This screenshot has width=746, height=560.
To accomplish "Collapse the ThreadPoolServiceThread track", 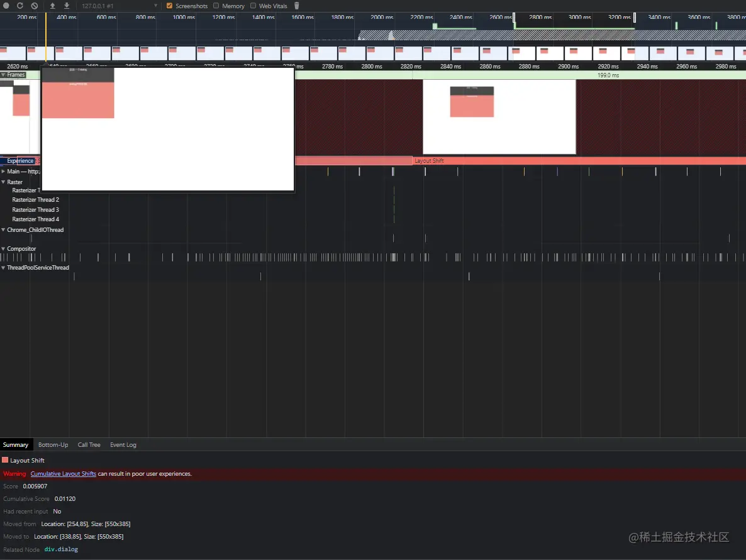I will [x=3, y=268].
